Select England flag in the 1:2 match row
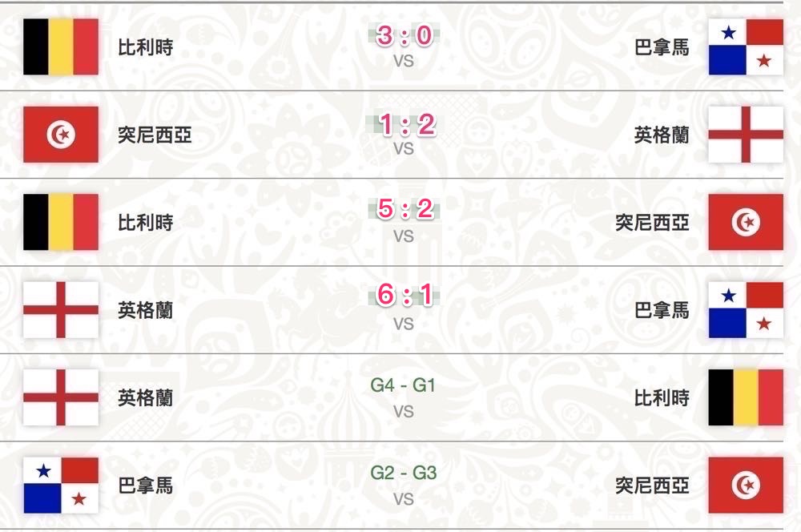The width and height of the screenshot is (801, 532). pos(746,135)
